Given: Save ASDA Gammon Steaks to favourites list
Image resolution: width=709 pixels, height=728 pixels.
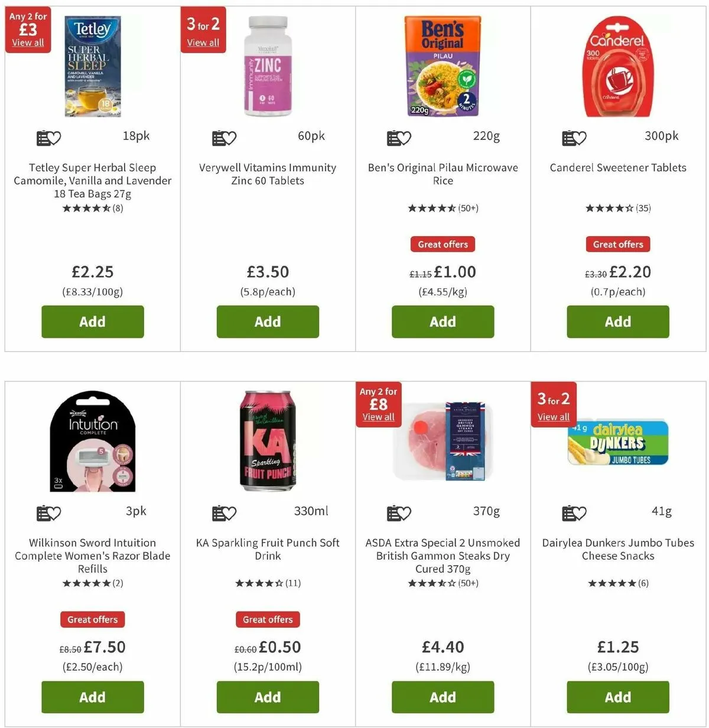Looking at the screenshot, I should [399, 513].
